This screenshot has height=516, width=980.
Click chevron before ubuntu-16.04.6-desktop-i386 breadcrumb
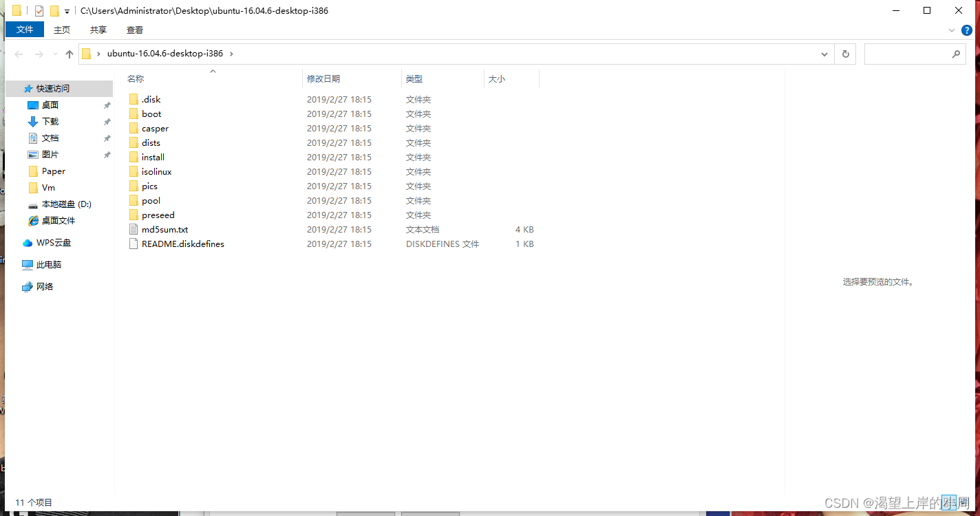(99, 54)
